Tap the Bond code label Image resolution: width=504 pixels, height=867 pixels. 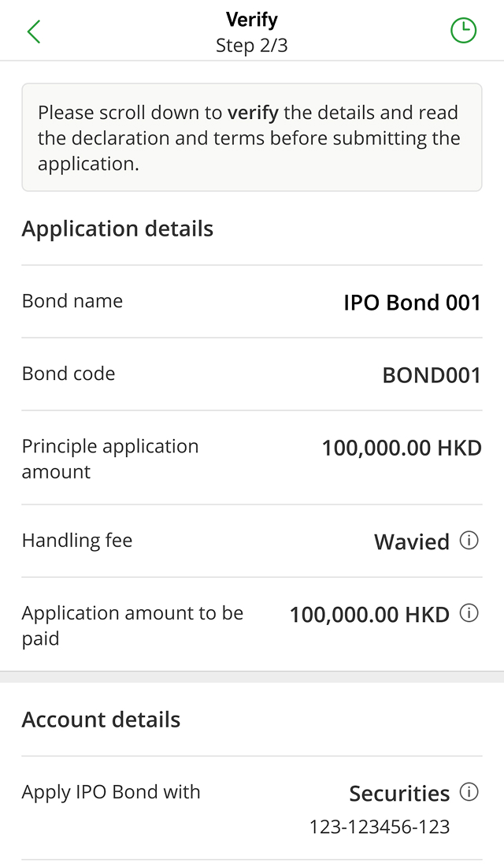(x=69, y=374)
